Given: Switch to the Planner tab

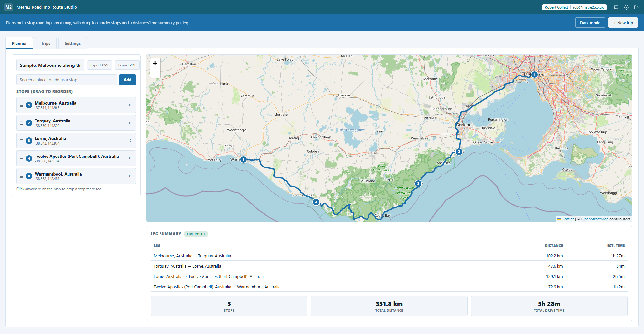Looking at the screenshot, I should click(19, 43).
